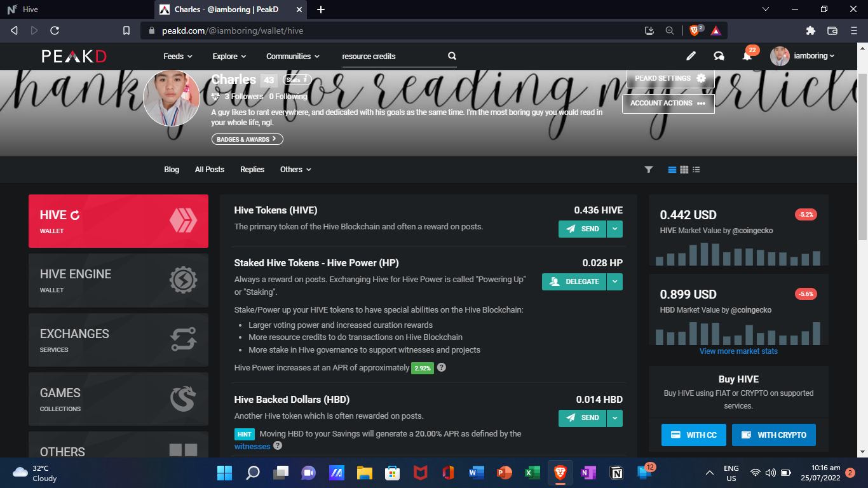Image resolution: width=868 pixels, height=488 pixels.
Task: Go back with the browser back arrow
Action: (x=15, y=30)
